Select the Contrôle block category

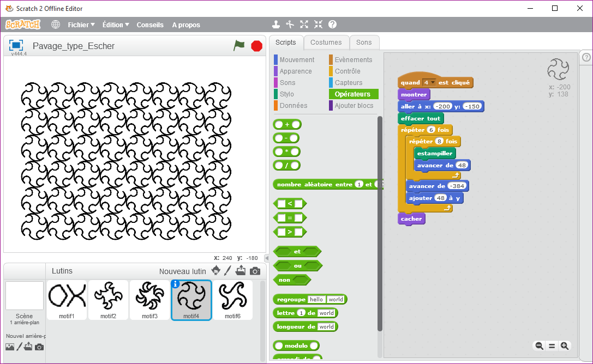coord(347,71)
